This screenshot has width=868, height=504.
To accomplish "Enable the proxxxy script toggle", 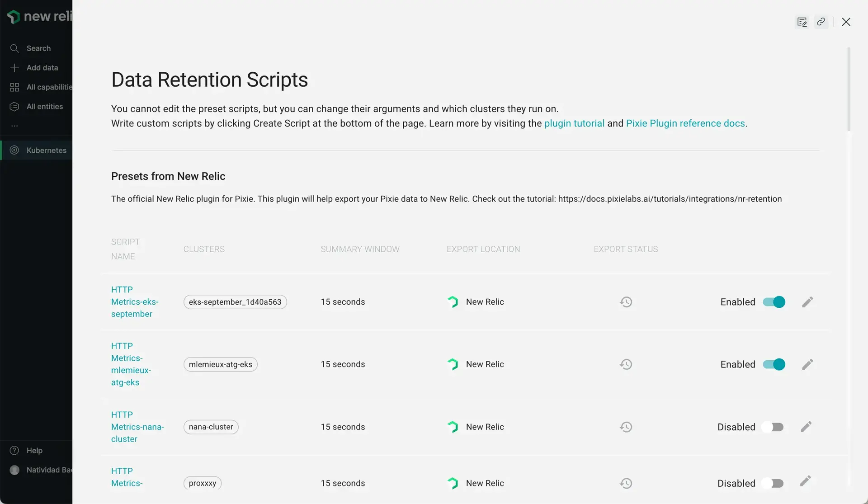I will (773, 483).
